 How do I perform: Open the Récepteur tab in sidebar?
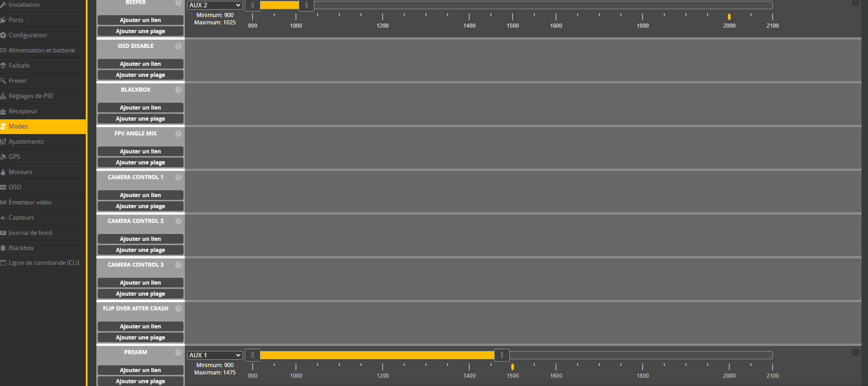pyautogui.click(x=23, y=111)
